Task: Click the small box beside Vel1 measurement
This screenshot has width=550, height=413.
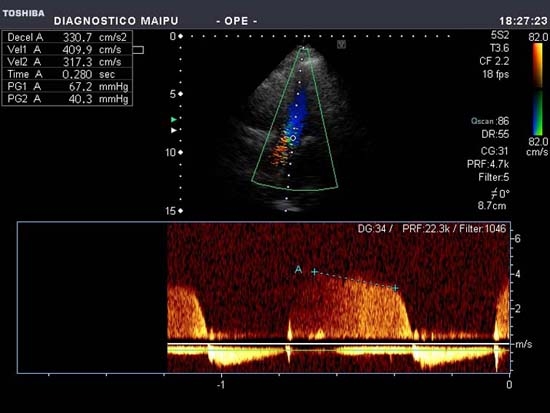Action: (x=138, y=50)
